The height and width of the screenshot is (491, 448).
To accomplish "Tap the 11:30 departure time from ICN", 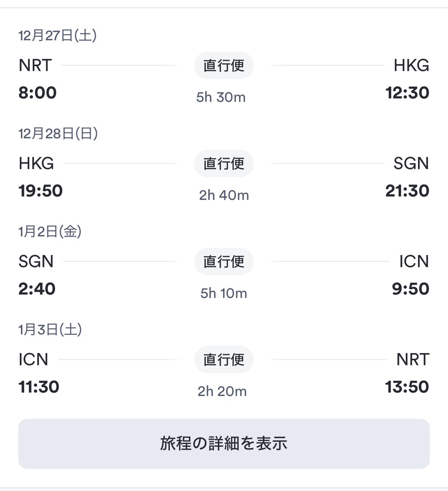I will 39,387.
